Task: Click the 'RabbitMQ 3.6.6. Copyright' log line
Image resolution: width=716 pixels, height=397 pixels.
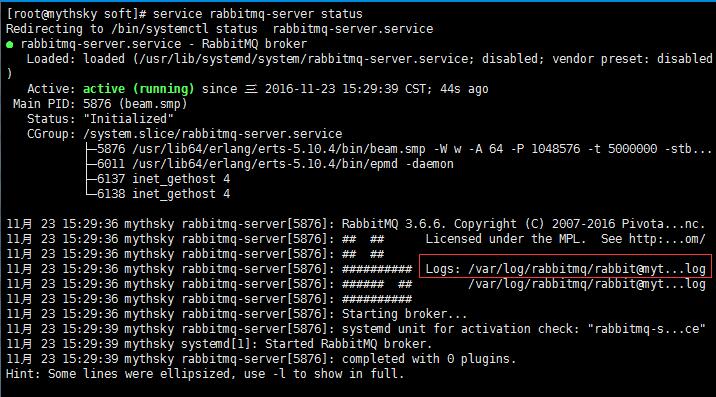Action: 523,224
